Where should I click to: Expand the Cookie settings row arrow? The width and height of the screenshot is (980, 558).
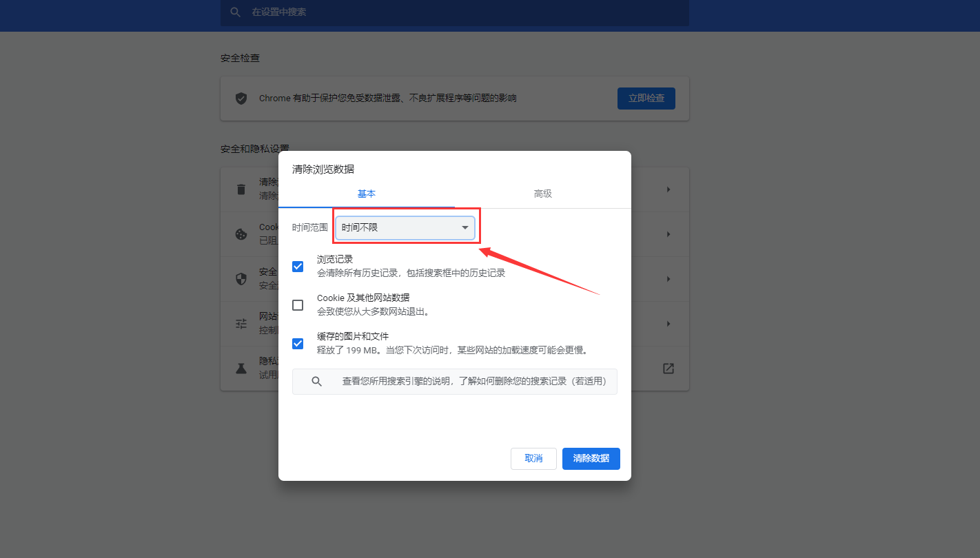click(667, 234)
